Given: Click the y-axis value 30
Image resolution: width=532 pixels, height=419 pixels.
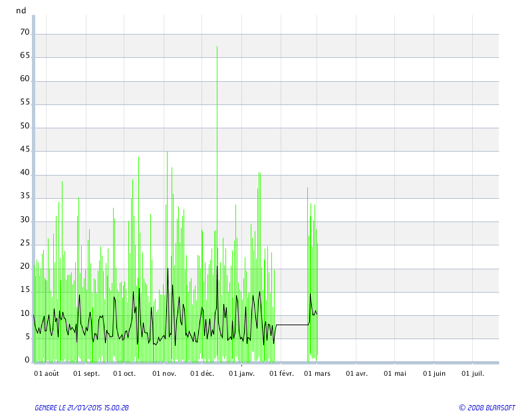Looking at the screenshot, I should coord(25,219).
